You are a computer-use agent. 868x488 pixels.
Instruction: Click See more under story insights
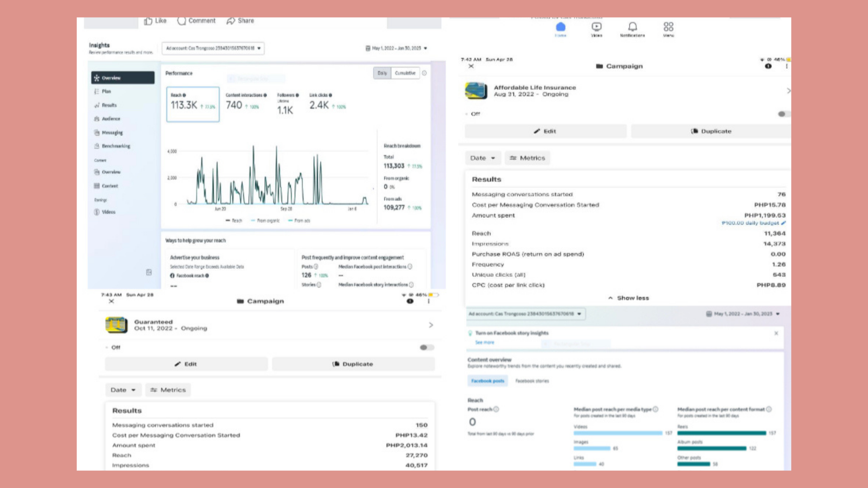485,343
